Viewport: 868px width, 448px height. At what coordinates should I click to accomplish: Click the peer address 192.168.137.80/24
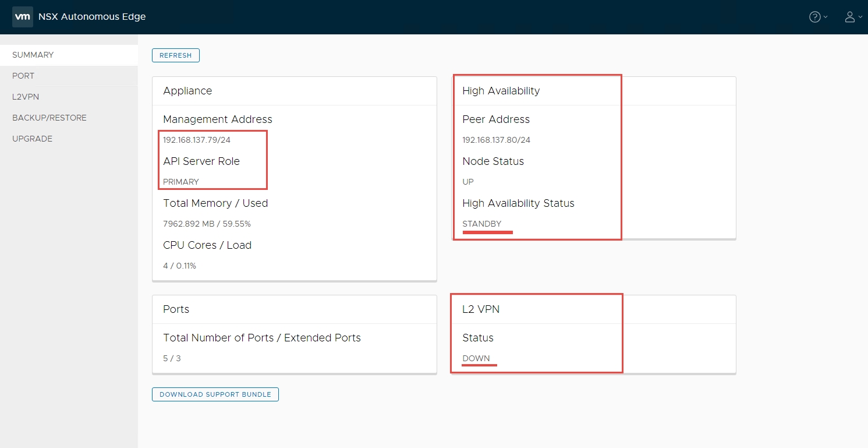[x=496, y=140]
